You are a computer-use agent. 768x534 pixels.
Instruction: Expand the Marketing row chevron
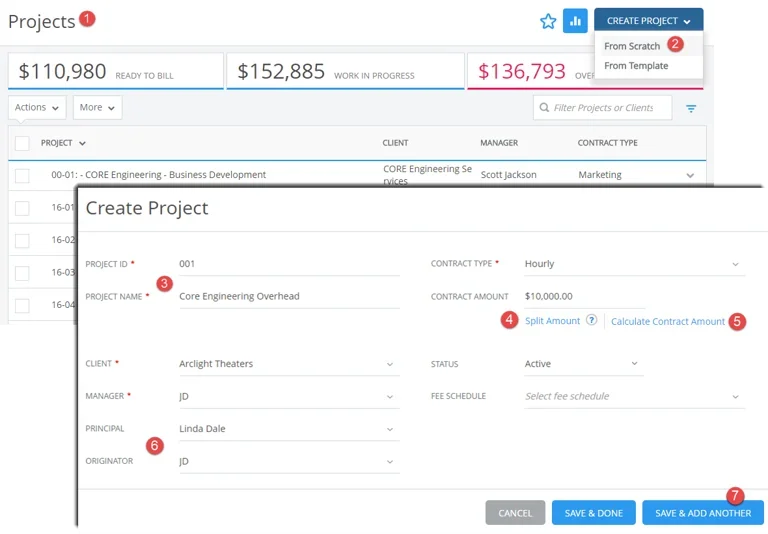point(690,175)
